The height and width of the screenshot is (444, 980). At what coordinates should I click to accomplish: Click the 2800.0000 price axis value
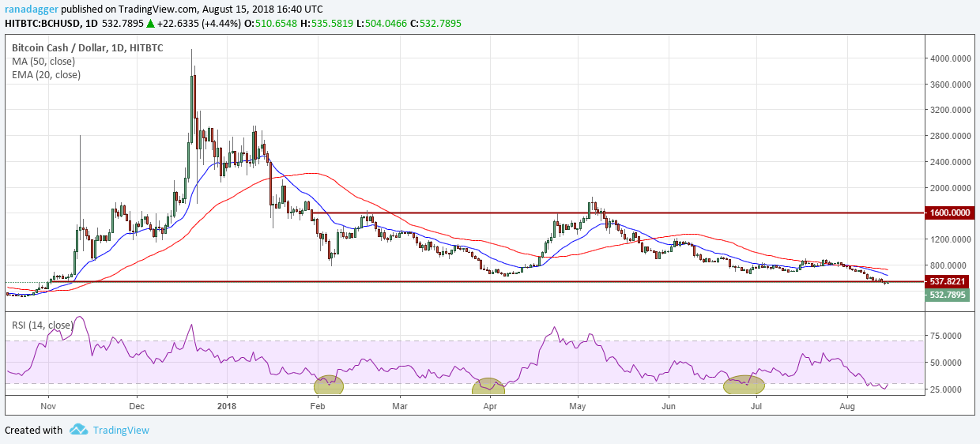(951, 137)
